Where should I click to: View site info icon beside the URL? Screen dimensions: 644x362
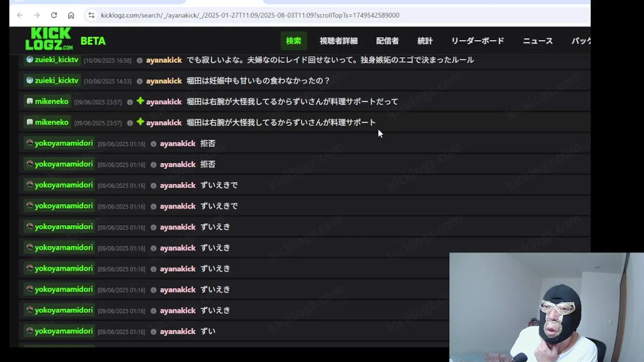[91, 15]
